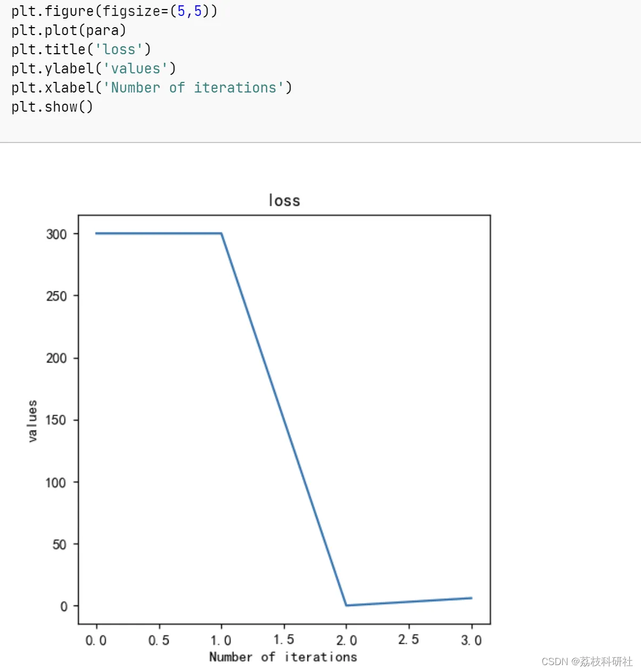Click the 'Number of iterations' axis label
Image resolution: width=641 pixels, height=672 pixels.
pyautogui.click(x=283, y=657)
